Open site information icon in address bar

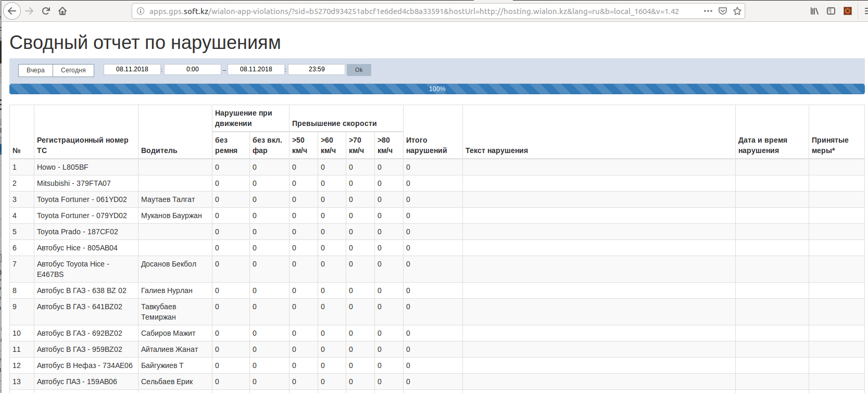[x=141, y=11]
